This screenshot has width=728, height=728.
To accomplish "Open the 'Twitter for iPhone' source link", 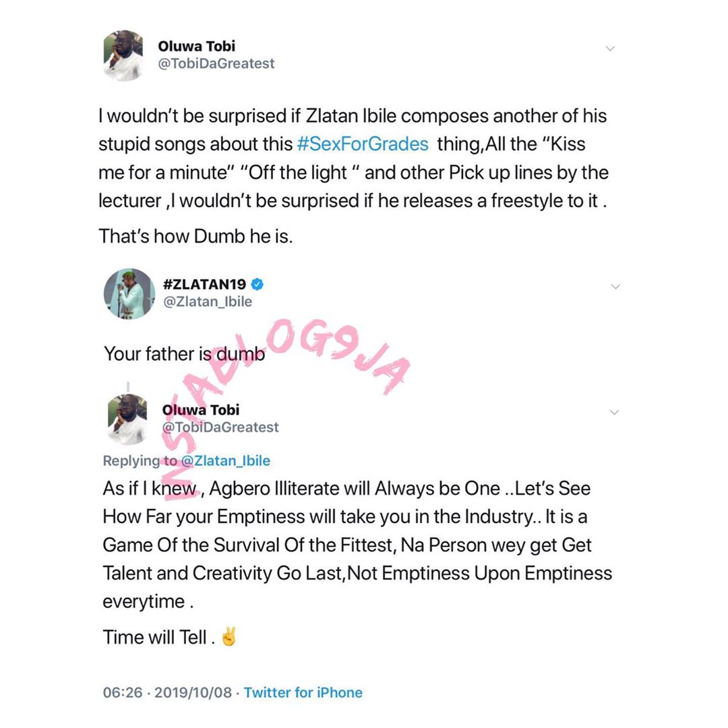I will [303, 692].
